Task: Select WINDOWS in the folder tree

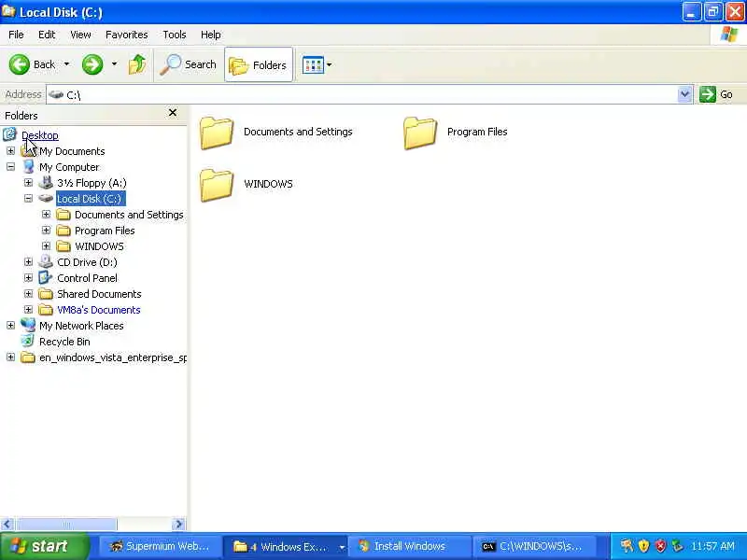Action: click(x=99, y=246)
